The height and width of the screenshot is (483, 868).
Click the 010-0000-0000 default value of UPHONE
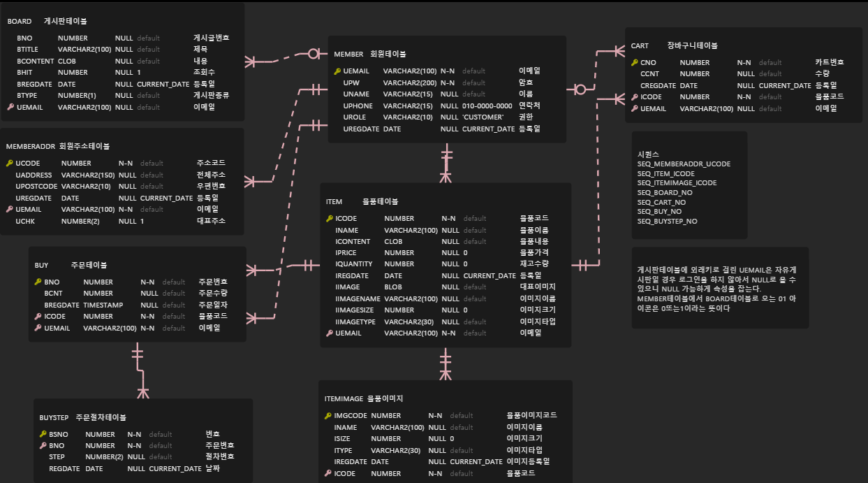(x=487, y=106)
